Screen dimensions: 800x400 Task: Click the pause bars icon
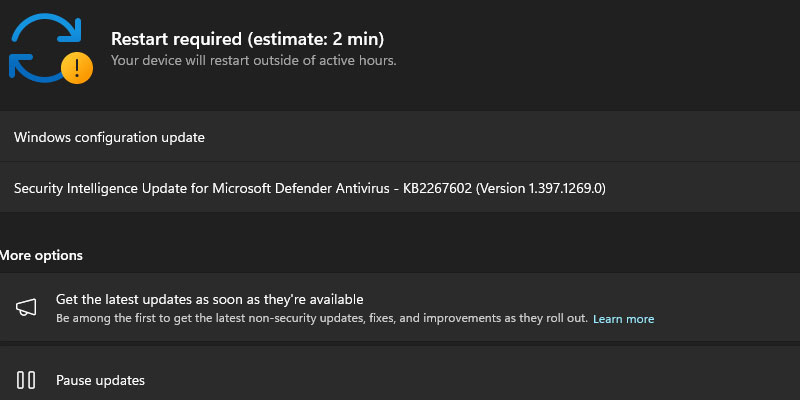(26, 380)
